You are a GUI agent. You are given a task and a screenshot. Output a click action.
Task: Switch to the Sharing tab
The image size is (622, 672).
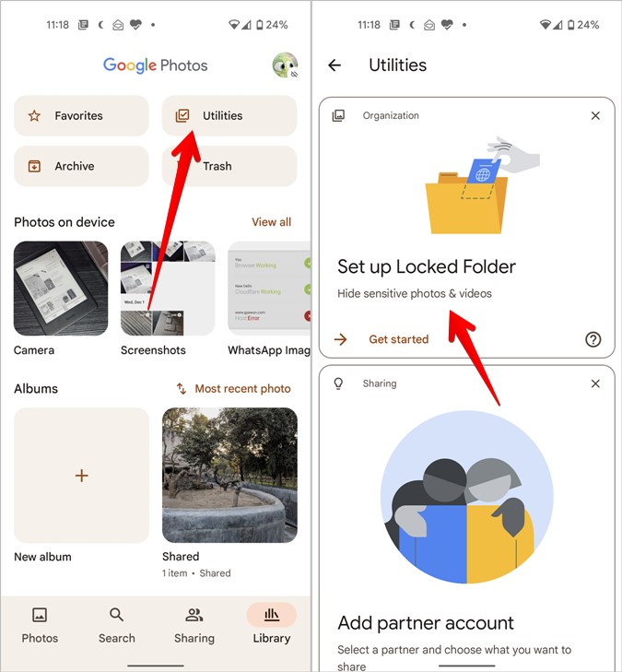194,625
